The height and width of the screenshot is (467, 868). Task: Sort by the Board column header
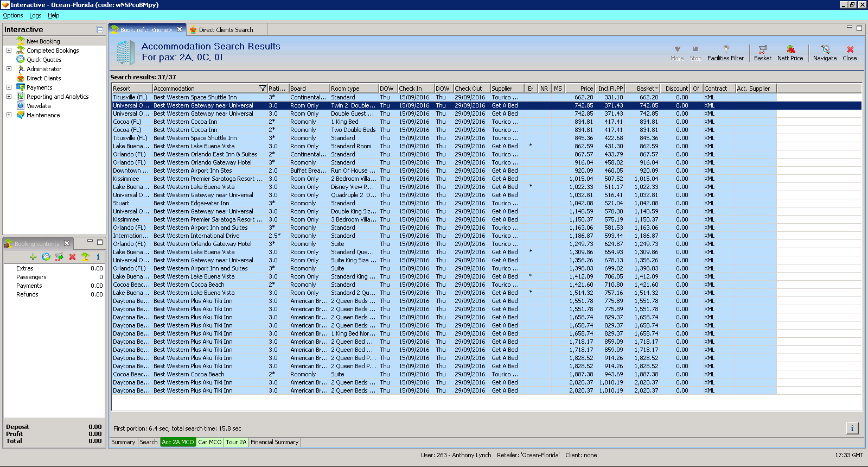click(309, 89)
